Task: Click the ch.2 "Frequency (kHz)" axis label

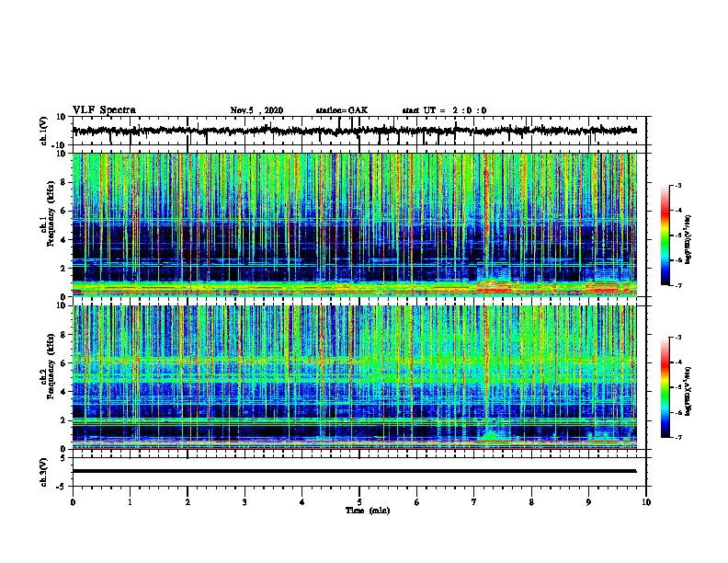Action: [x=51, y=366]
